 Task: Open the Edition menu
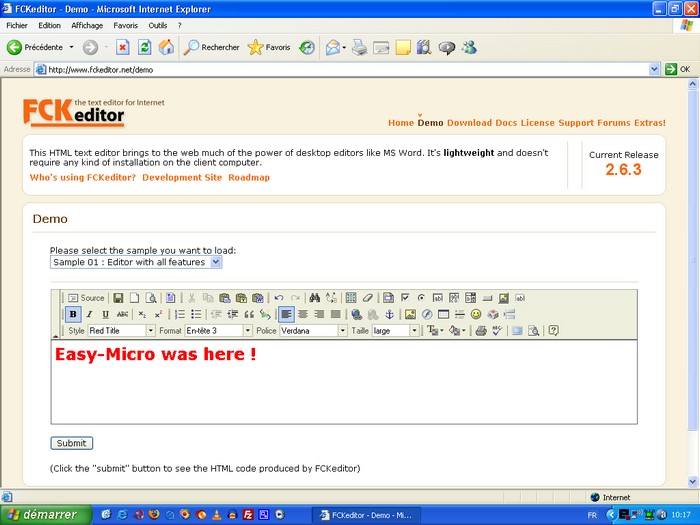click(50, 25)
